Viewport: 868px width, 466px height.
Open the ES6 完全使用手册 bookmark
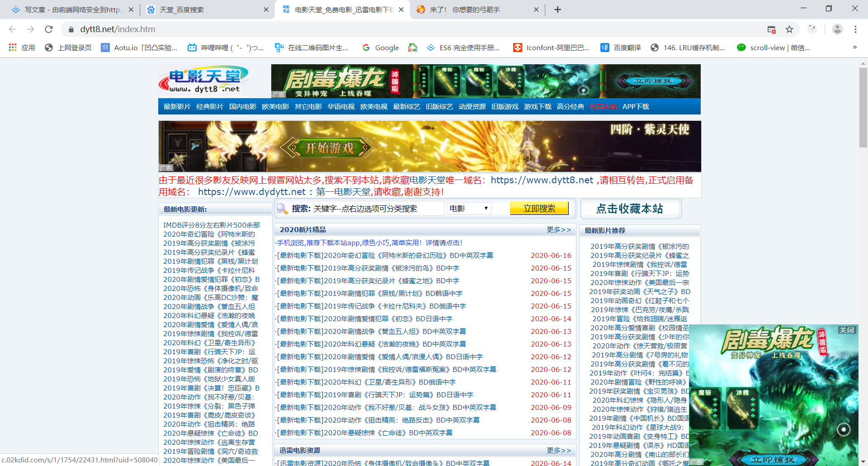pos(463,48)
